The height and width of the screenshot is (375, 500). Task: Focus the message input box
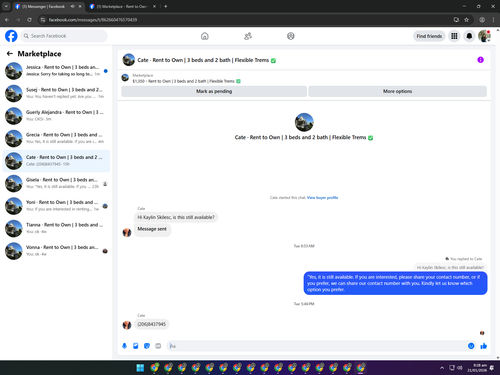tap(317, 346)
